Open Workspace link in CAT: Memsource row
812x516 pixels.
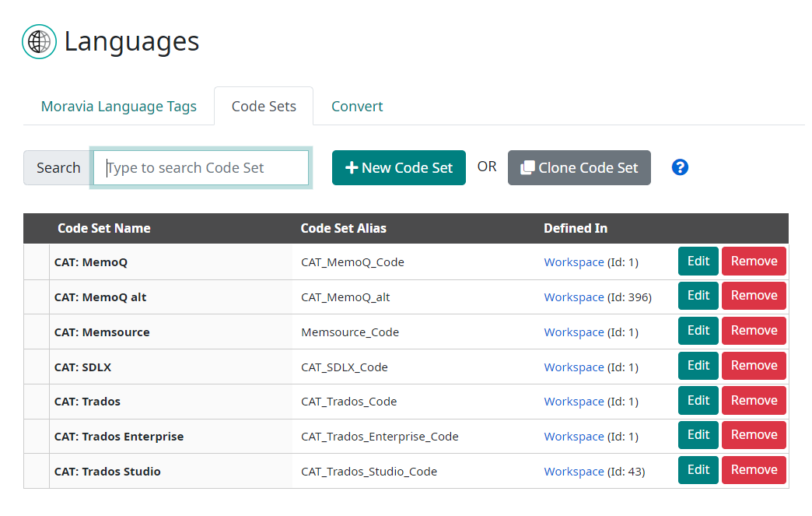coord(574,332)
